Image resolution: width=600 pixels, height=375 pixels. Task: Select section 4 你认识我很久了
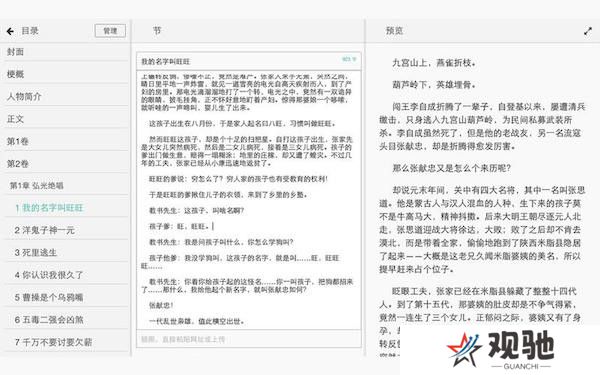[x=67, y=275]
